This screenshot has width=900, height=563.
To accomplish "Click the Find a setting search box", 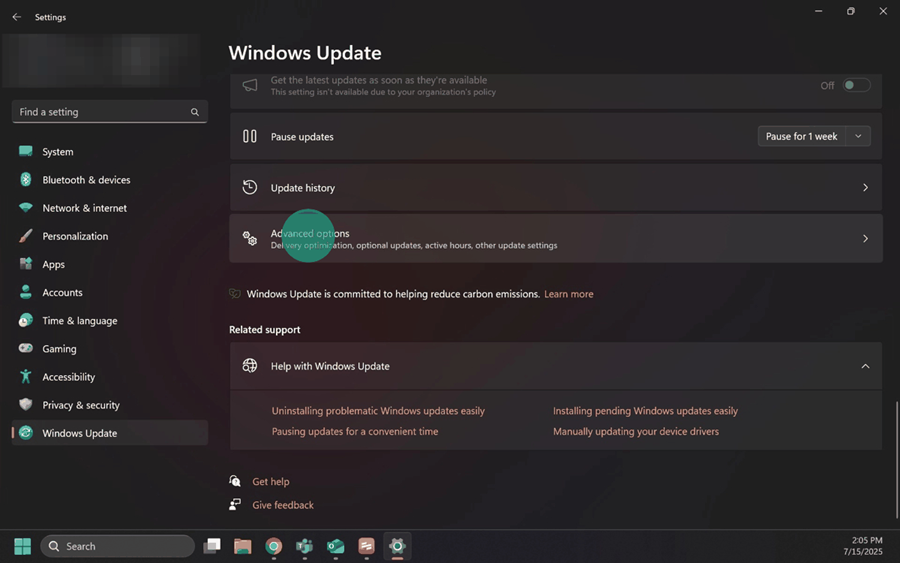I will point(100,112).
